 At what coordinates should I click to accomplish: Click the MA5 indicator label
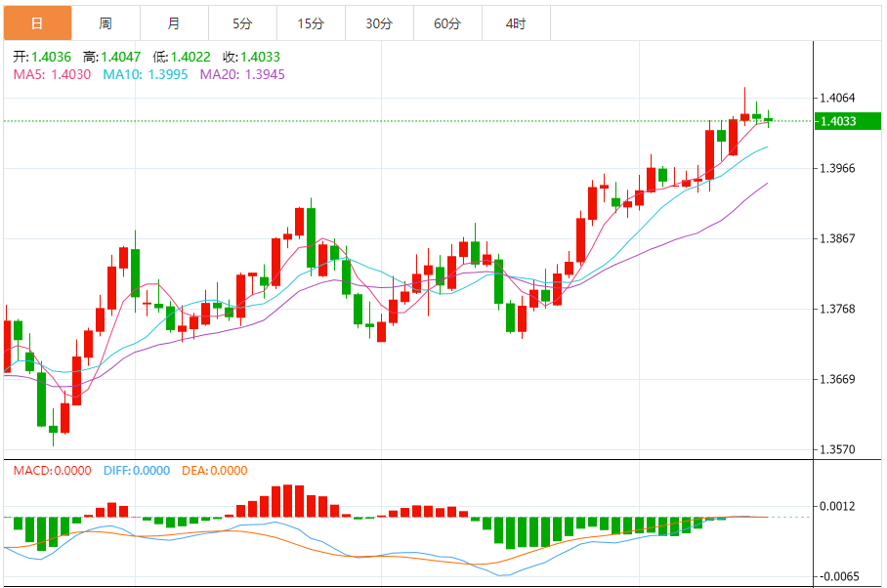point(52,73)
